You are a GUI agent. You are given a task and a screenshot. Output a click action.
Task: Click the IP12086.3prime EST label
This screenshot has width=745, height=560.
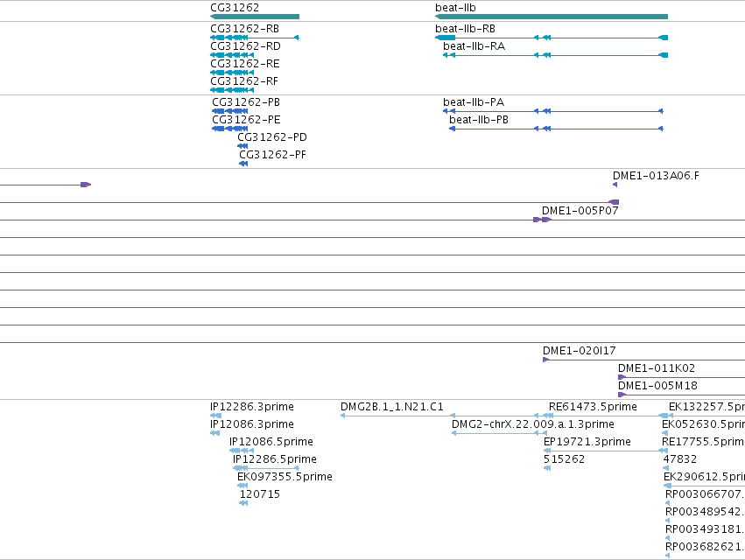252,424
